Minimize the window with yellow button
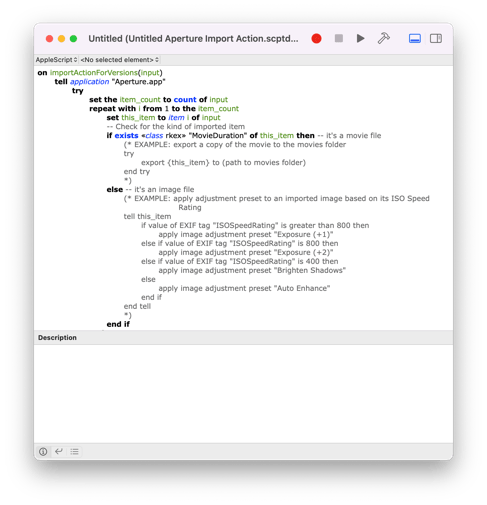Image resolution: width=487 pixels, height=505 pixels. coord(61,39)
